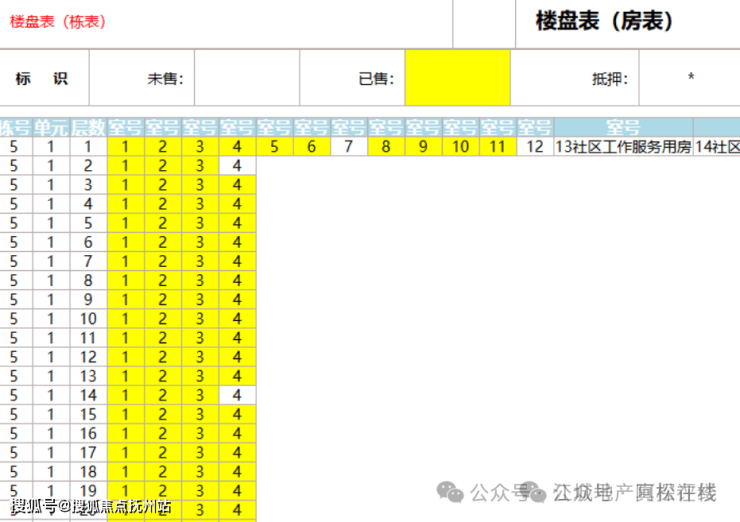Select floor 14 cell in 层数 column
This screenshot has width=740, height=522.
pyautogui.click(x=88, y=395)
